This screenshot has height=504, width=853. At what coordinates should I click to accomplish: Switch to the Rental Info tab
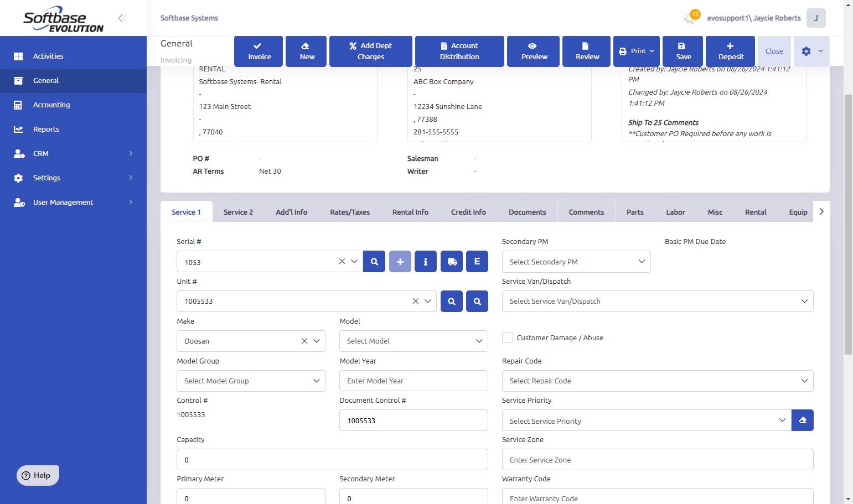410,212
